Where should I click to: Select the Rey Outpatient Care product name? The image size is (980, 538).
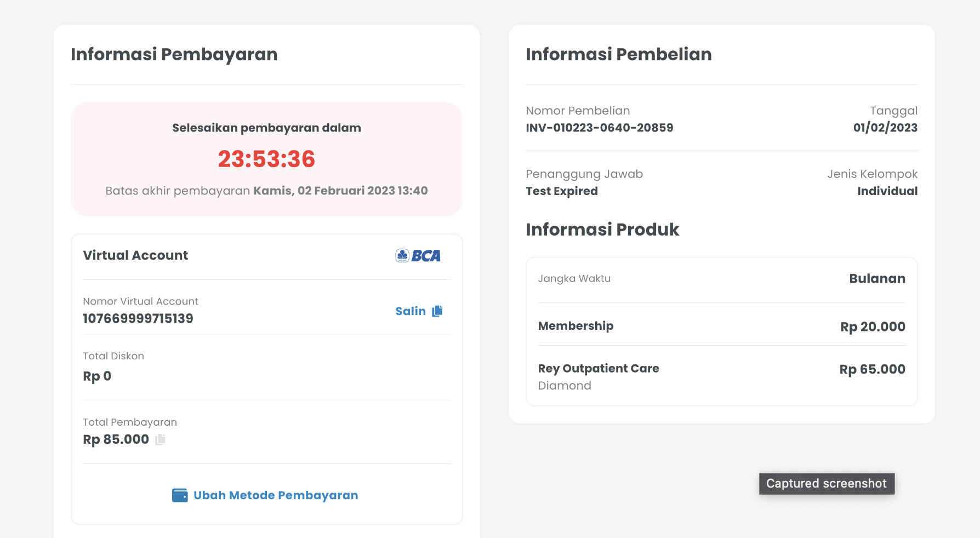599,368
